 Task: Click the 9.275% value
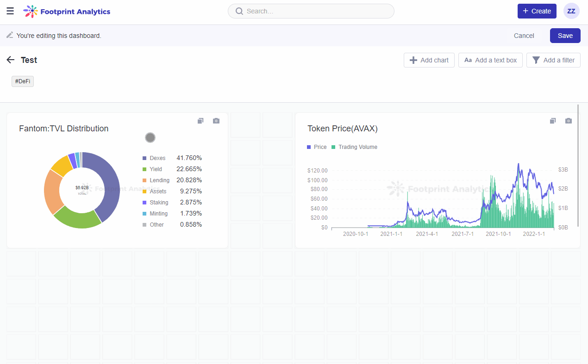(191, 191)
